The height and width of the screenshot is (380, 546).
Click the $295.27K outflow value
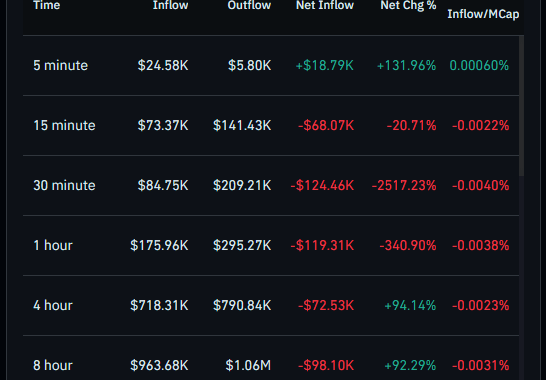[242, 246]
